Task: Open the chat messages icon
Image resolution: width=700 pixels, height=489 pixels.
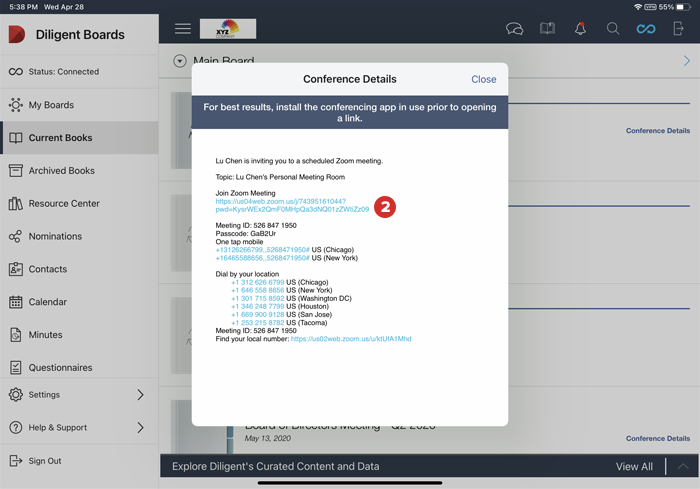Action: [x=514, y=29]
